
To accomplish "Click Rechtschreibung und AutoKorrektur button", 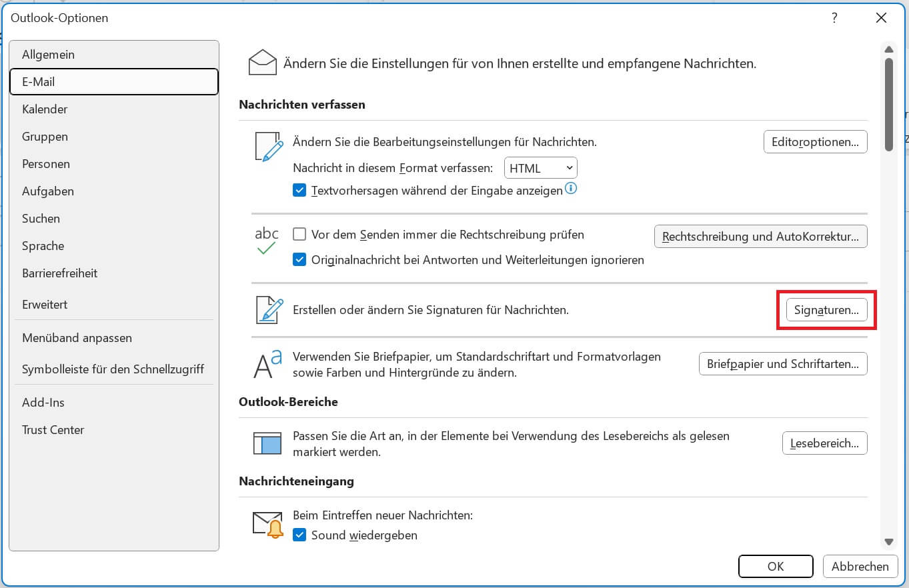I will pyautogui.click(x=760, y=237).
